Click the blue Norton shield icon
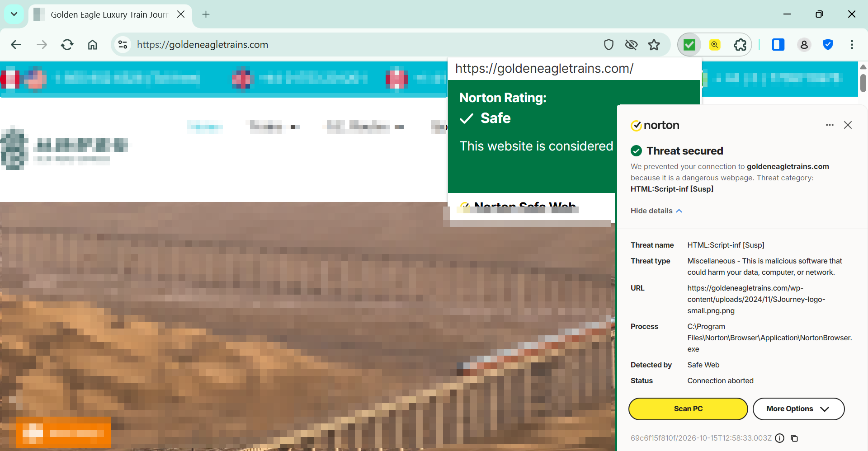Viewport: 868px width, 451px height. click(x=828, y=45)
